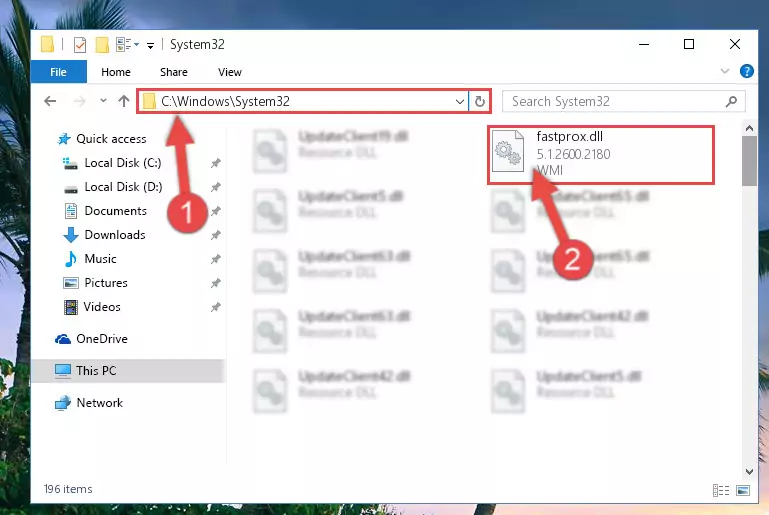Switch to the Share ribbon tab

point(174,72)
